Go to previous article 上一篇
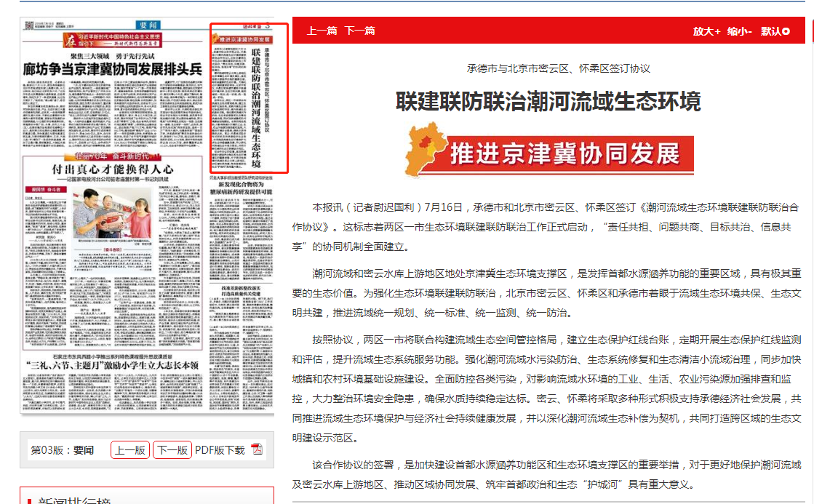The height and width of the screenshot is (504, 814). [322, 31]
